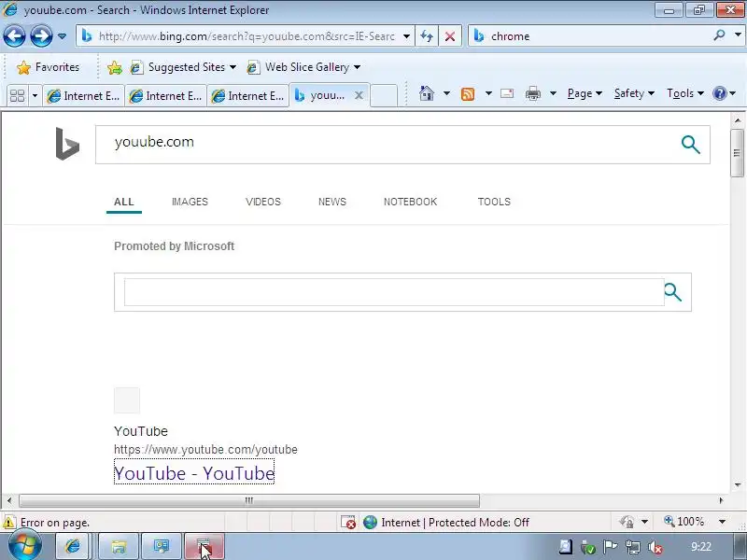The width and height of the screenshot is (747, 560).
Task: Open the Windows Explorer folder taskbar icon
Action: [x=119, y=546]
